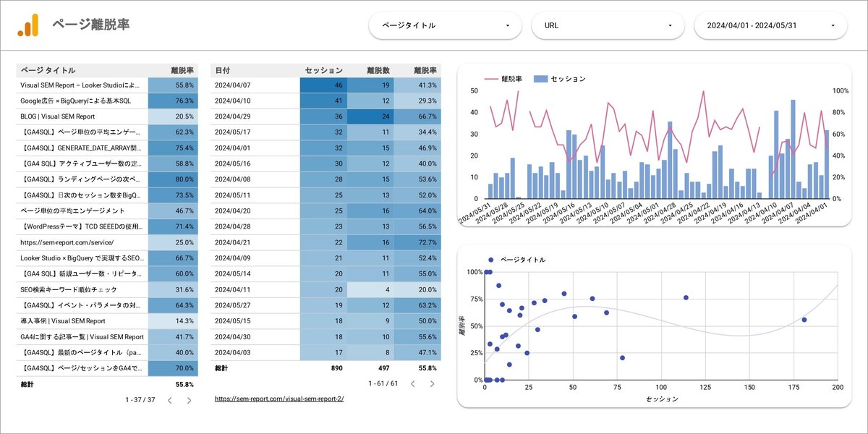This screenshot has height=434, width=868.
Task: Open the ページタイトル filter dropdown
Action: click(x=445, y=25)
